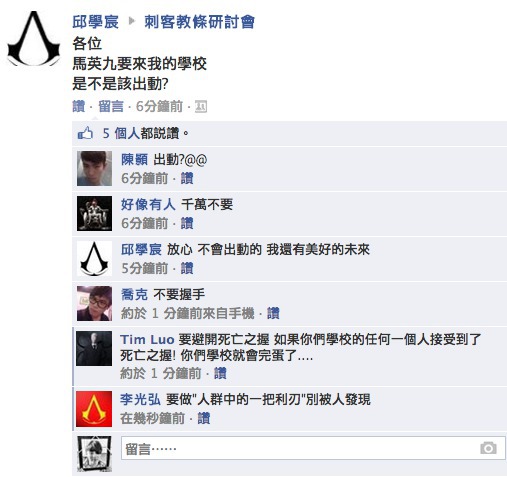Like 喬克's comment 不要握手
The height and width of the screenshot is (477, 507).
pyautogui.click(x=273, y=313)
